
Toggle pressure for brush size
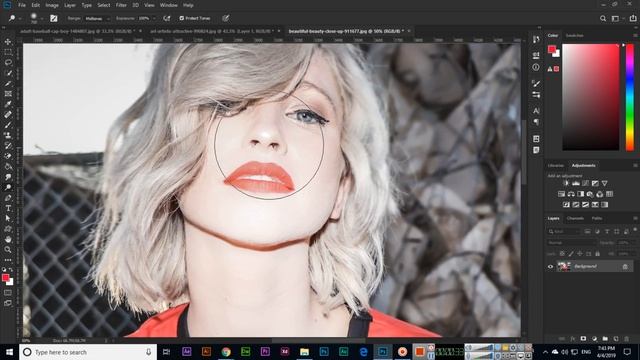(x=225, y=18)
